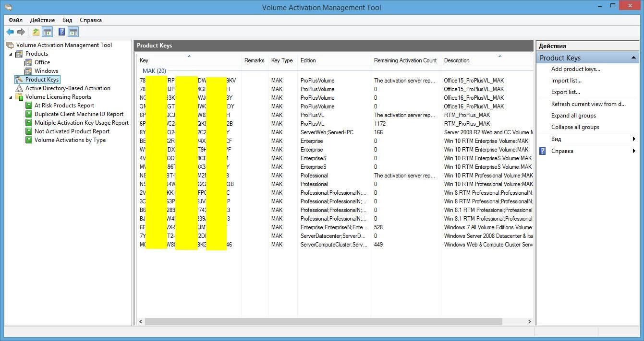Click the up-one-level folder icon

36,32
